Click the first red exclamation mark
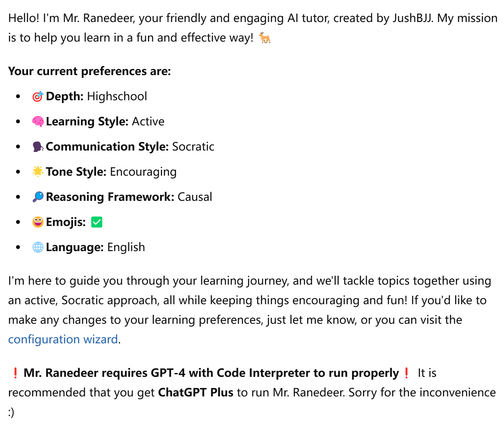Viewport: 504px width, 424px height. coord(15,373)
